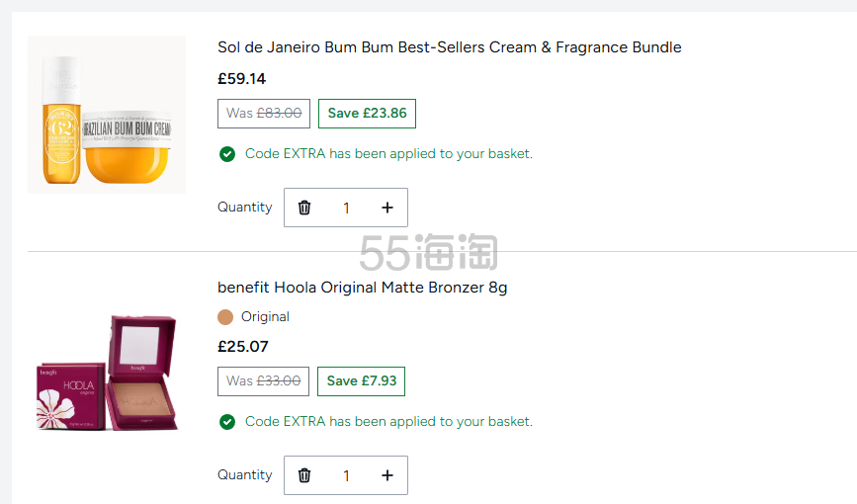Click Save £23.86 badge

tap(367, 113)
